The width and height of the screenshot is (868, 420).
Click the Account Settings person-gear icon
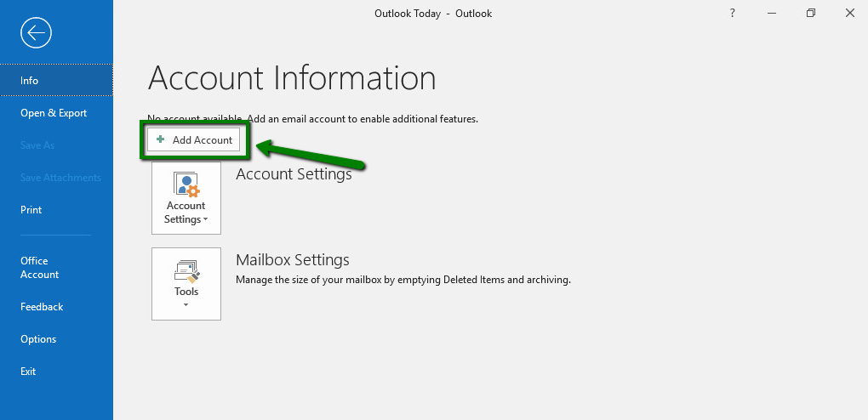(186, 184)
